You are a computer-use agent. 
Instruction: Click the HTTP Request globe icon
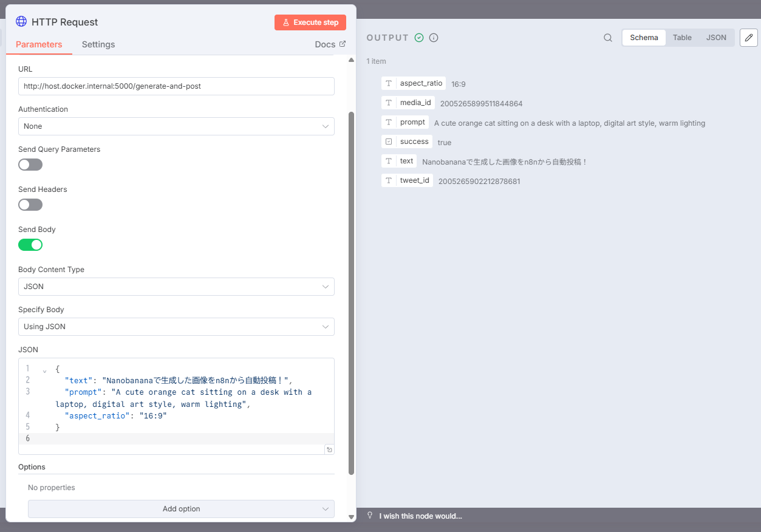[x=21, y=22]
